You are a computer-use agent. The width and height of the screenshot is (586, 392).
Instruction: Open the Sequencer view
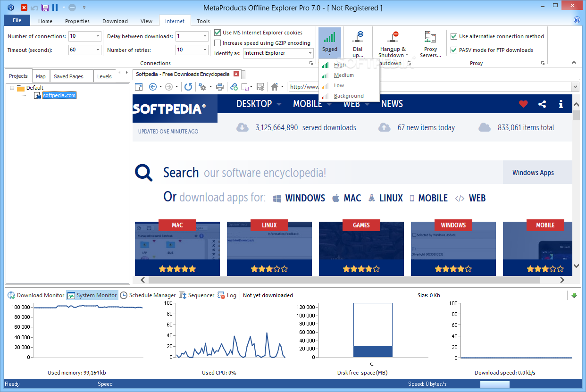tap(197, 295)
